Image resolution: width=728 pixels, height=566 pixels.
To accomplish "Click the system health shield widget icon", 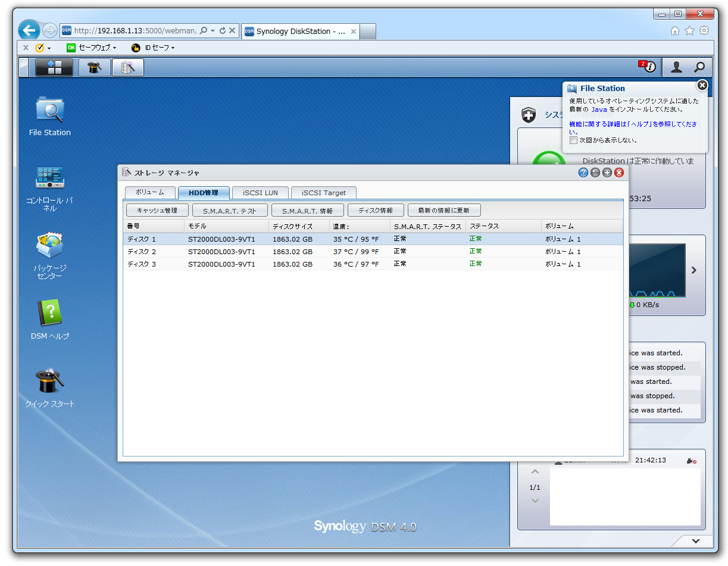I will 529,115.
